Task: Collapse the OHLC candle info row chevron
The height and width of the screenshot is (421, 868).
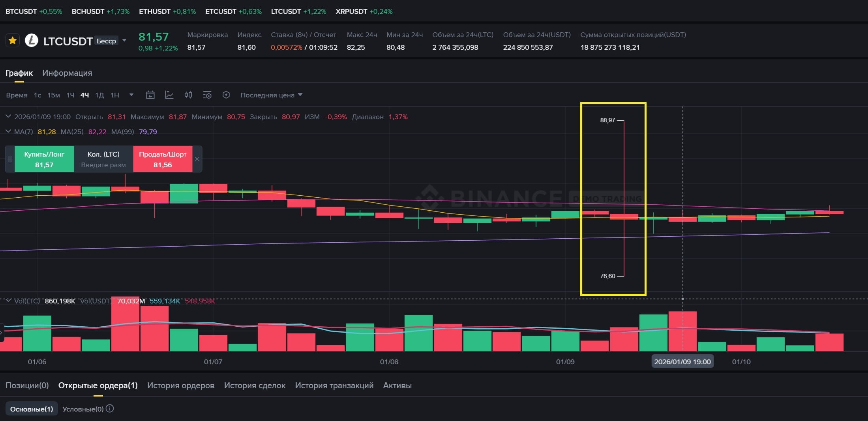Action: pyautogui.click(x=8, y=116)
